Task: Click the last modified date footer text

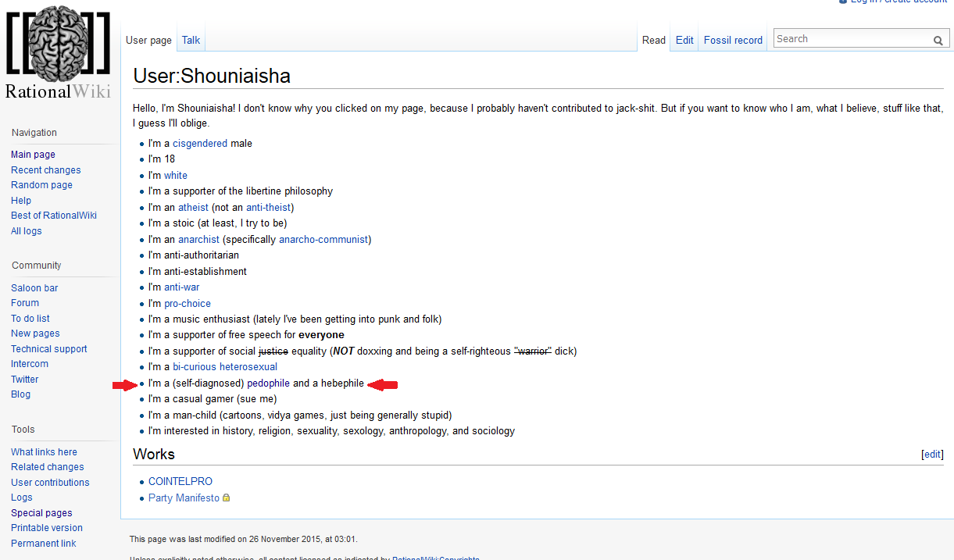Action: point(244,539)
